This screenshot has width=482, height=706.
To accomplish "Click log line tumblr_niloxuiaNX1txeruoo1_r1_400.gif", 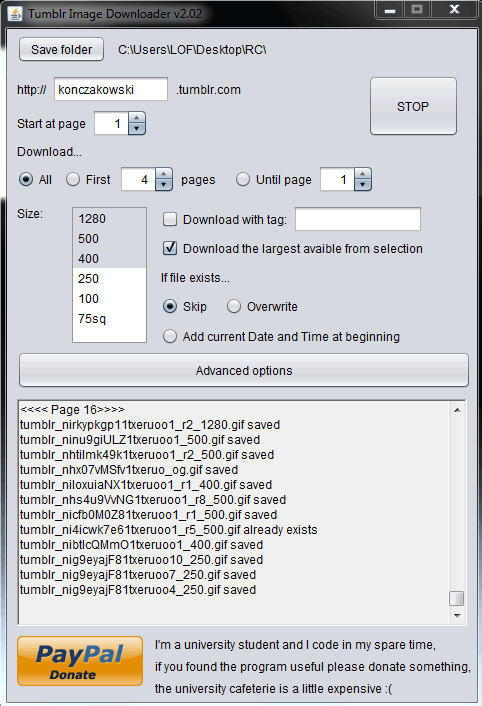I will tap(146, 484).
